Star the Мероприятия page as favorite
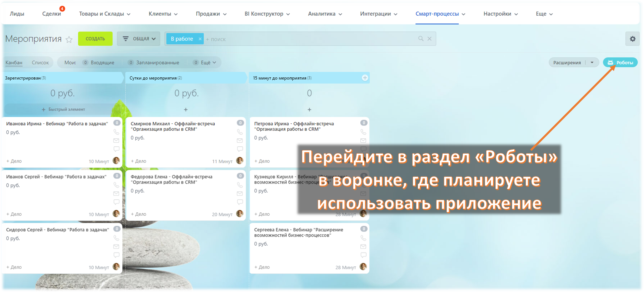The height and width of the screenshot is (292, 644). point(69,39)
